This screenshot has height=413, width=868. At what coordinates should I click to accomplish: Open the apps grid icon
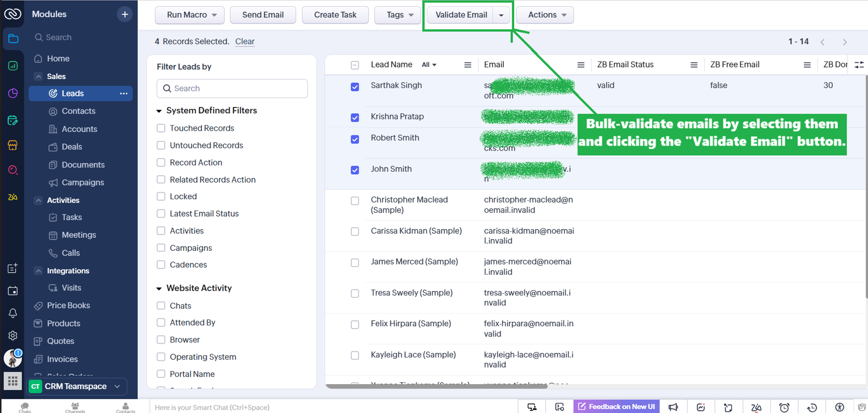coord(13,381)
